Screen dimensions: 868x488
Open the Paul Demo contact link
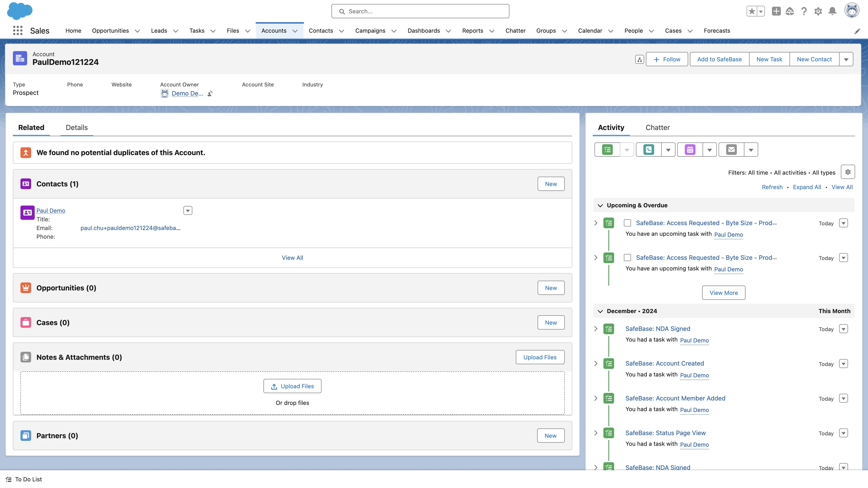(x=50, y=210)
